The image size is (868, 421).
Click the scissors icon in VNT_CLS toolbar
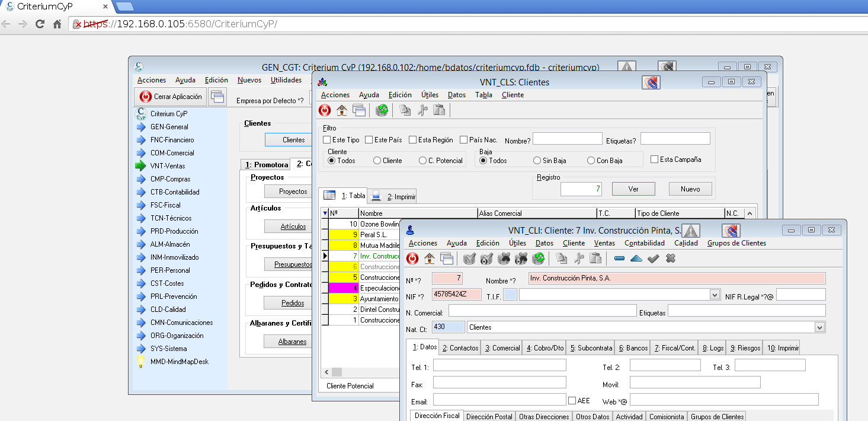click(422, 110)
